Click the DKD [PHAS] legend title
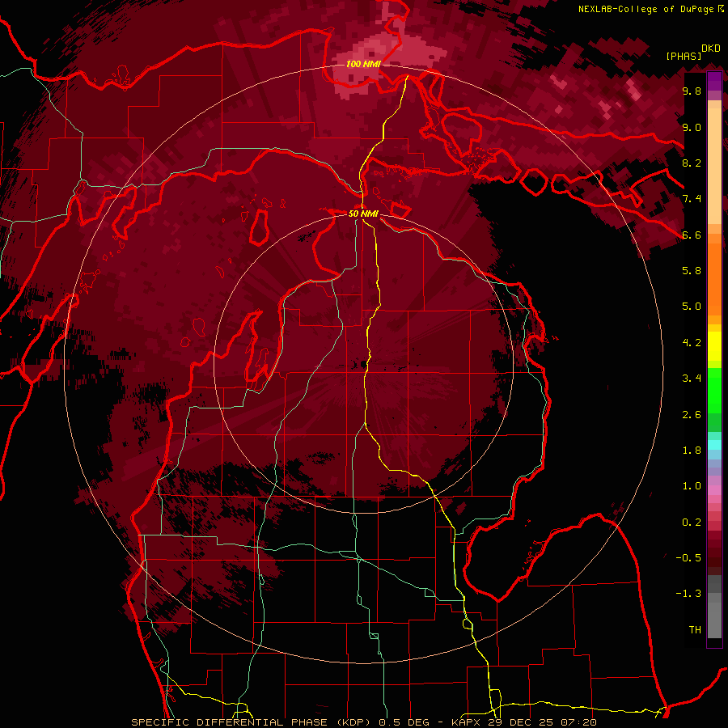The image size is (728, 728). 692,52
